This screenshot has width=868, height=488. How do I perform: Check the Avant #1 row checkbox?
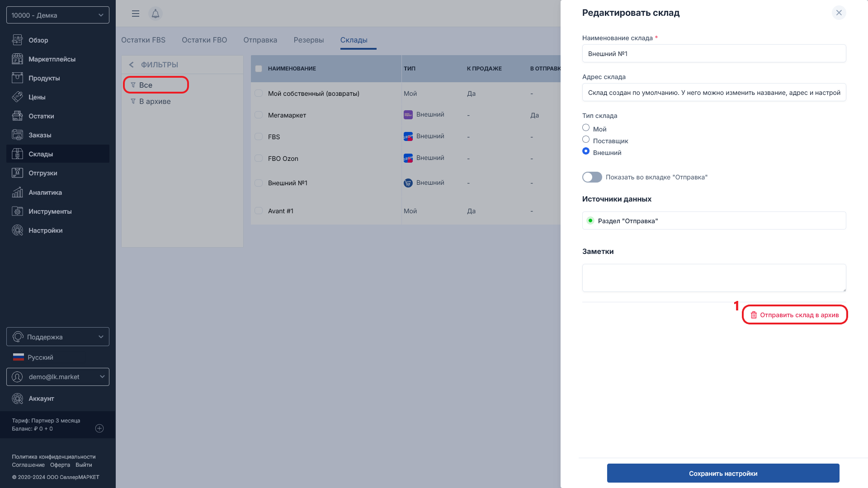tap(259, 211)
